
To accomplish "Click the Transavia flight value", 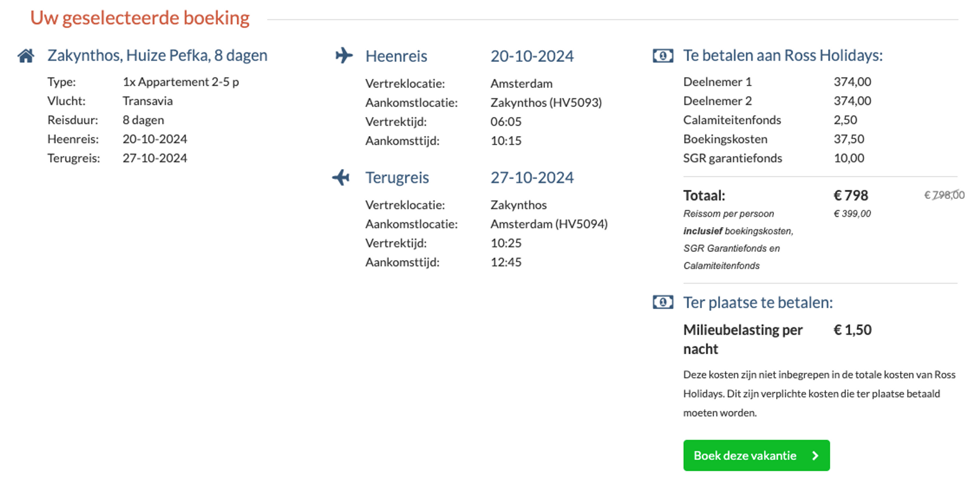I will [148, 101].
